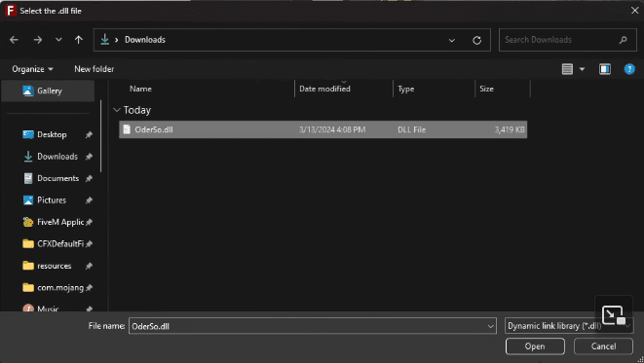The width and height of the screenshot is (644, 363).
Task: Open the File name dropdown arrow
Action: tap(491, 326)
